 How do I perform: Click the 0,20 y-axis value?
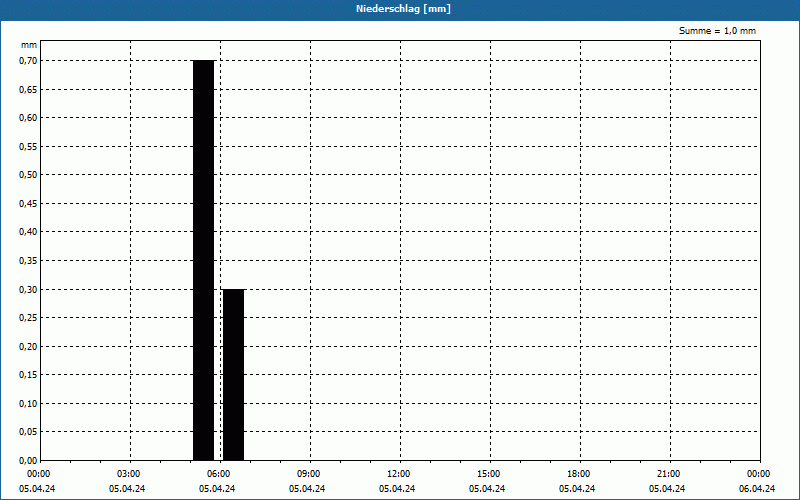point(28,346)
